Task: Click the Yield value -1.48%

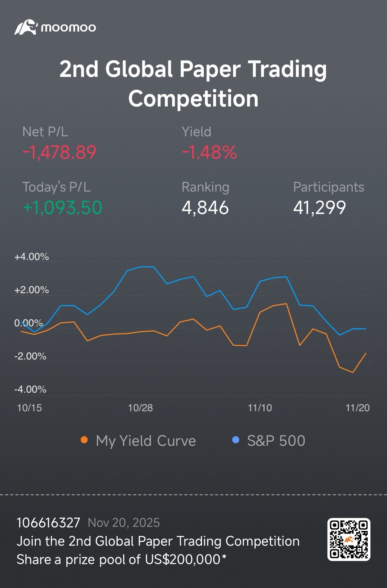Action: pos(209,152)
